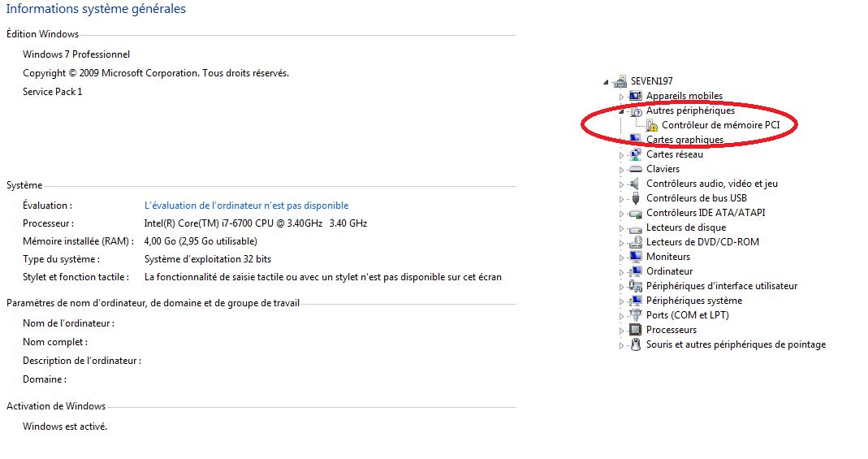
Task: Click the Copyright © 2009 Microsoft Corporation line
Action: click(156, 73)
